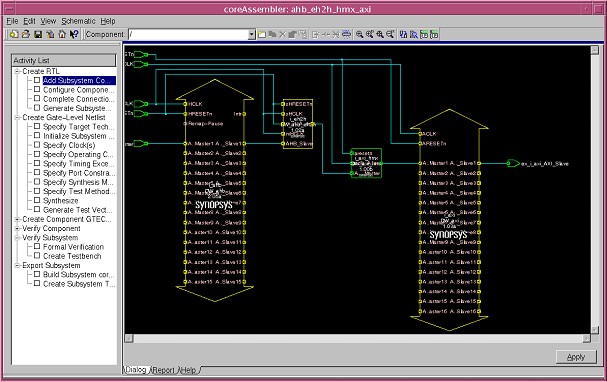The width and height of the screenshot is (607, 382).
Task: Open the Component path dropdown arrow
Action: [x=252, y=34]
